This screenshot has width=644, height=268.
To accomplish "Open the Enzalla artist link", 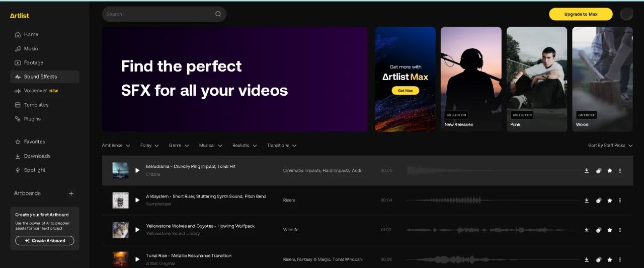I will (153, 174).
